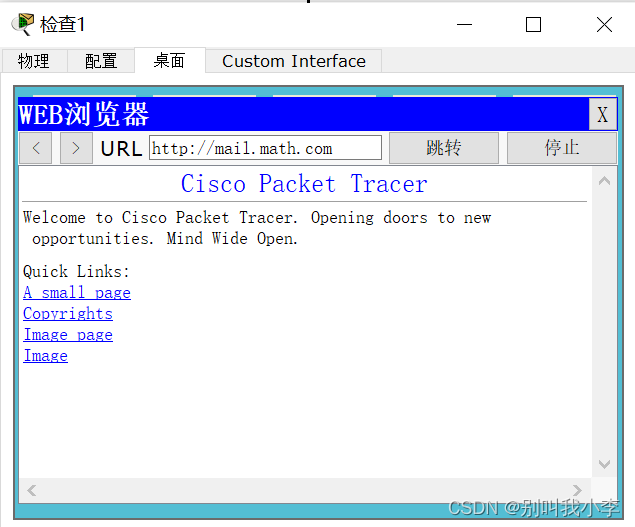Click the horizontal scrollbar right arrow
The height and width of the screenshot is (527, 635).
pos(577,491)
